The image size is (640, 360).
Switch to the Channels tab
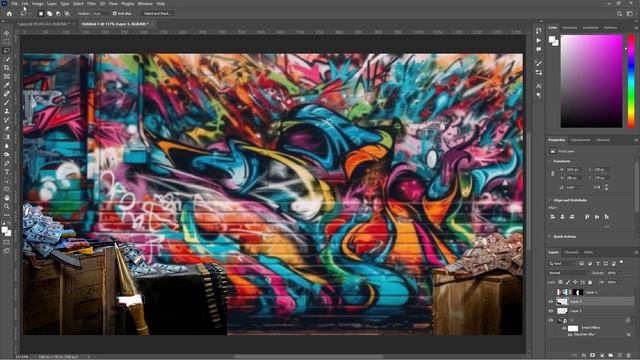[x=571, y=253]
